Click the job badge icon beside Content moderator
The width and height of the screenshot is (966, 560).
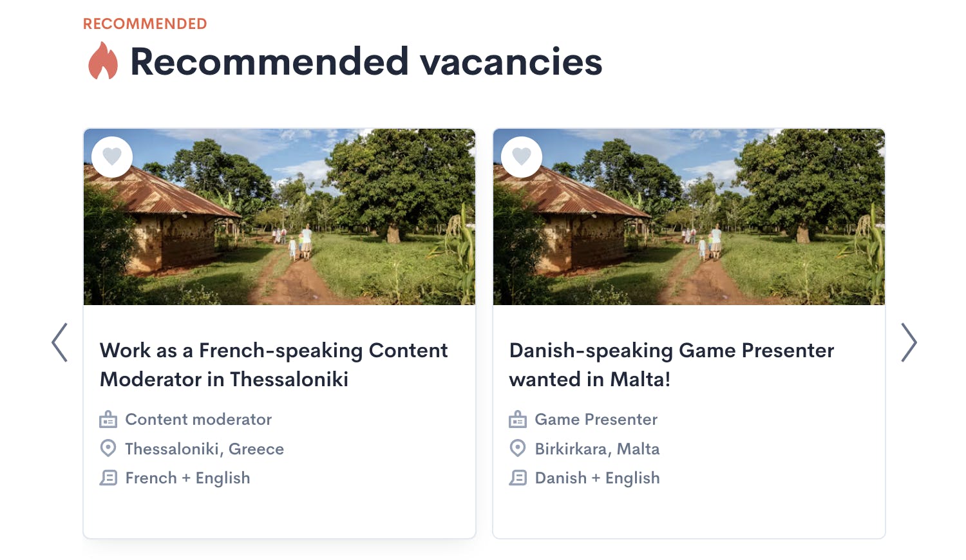pos(108,420)
